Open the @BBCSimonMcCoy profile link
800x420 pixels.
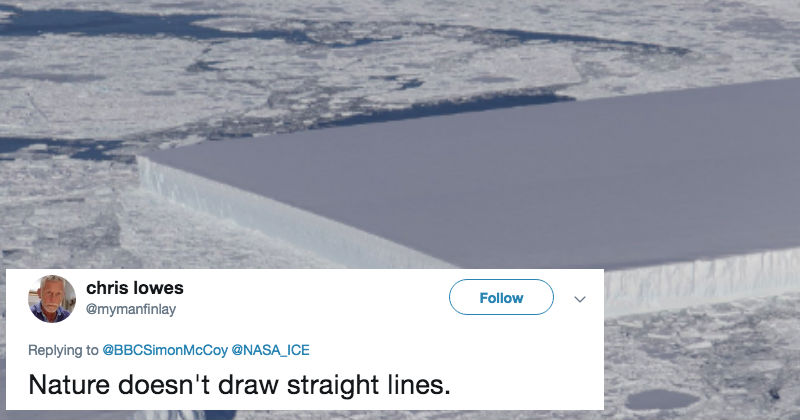tap(165, 350)
